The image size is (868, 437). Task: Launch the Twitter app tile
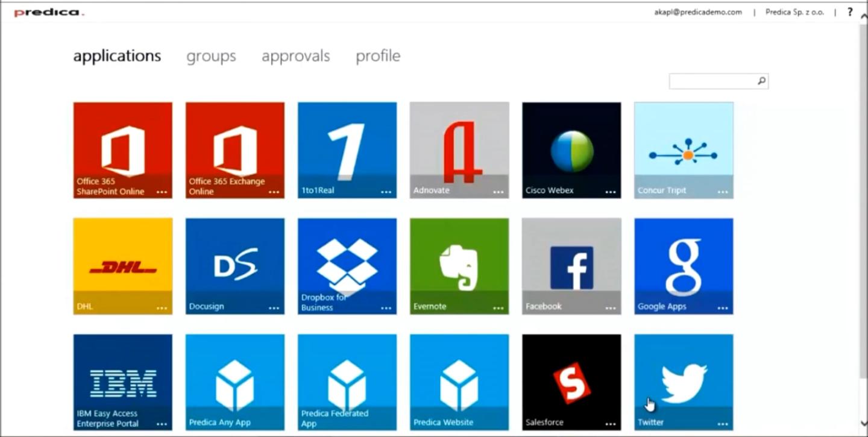click(x=684, y=382)
